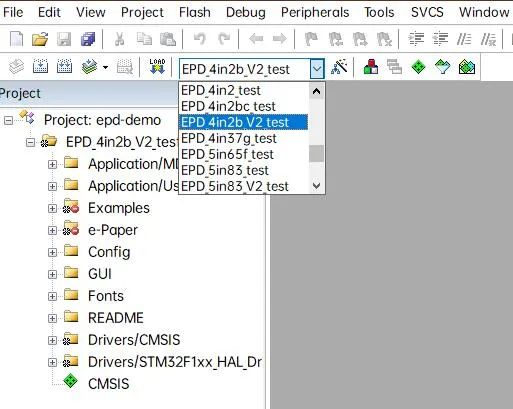
Task: Expand the Examples folder
Action: (52, 208)
